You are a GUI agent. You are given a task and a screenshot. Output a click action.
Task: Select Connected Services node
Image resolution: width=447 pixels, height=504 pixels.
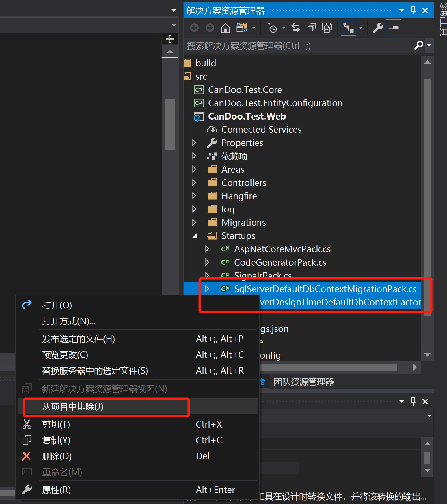coord(261,130)
